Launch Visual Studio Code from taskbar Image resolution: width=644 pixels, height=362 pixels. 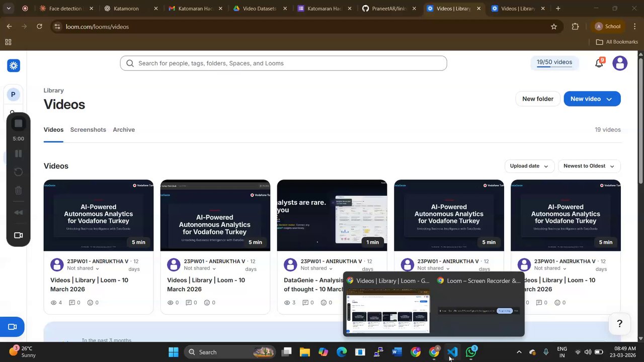point(452,352)
